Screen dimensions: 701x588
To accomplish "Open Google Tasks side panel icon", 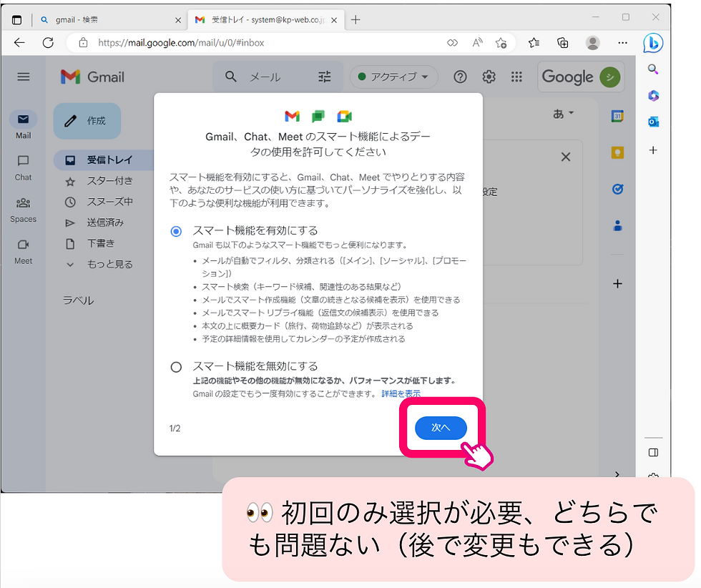I will [617, 189].
